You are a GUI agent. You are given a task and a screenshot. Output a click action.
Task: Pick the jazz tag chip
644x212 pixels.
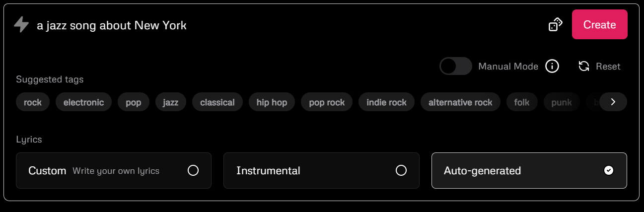coord(170,102)
